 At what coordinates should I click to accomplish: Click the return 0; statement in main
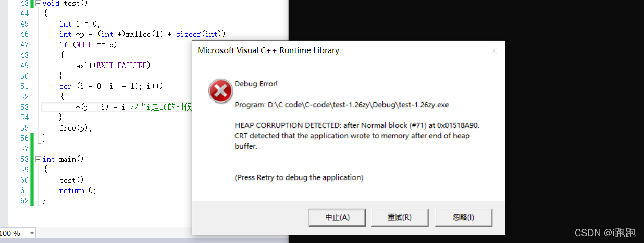pos(78,190)
